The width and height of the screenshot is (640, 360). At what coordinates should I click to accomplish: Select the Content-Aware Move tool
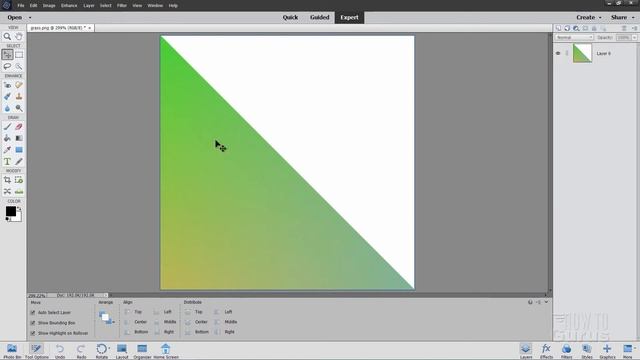7,191
